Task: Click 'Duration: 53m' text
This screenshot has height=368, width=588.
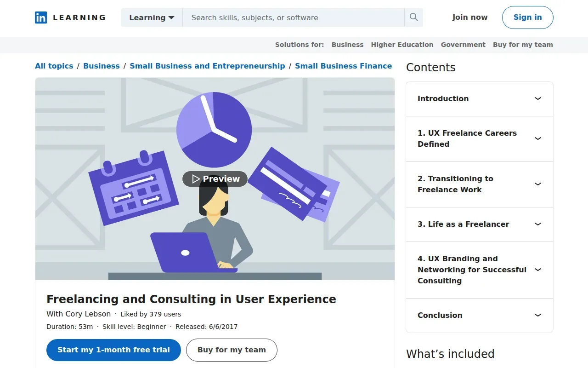Action: (70, 327)
